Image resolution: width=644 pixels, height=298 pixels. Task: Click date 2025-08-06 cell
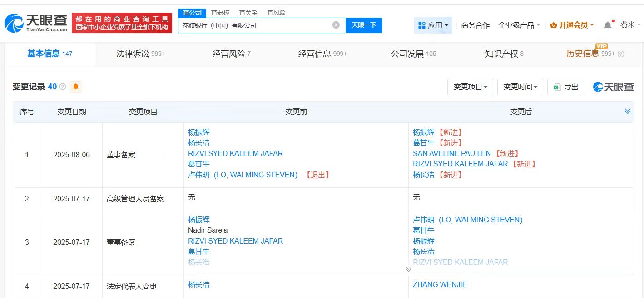[71, 155]
